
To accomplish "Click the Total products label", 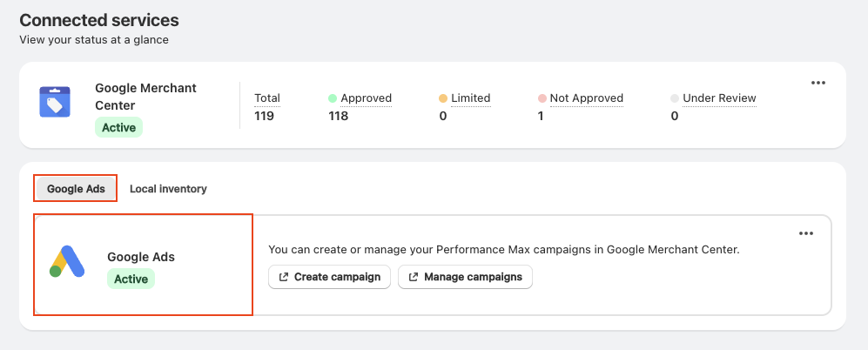I will (x=267, y=98).
